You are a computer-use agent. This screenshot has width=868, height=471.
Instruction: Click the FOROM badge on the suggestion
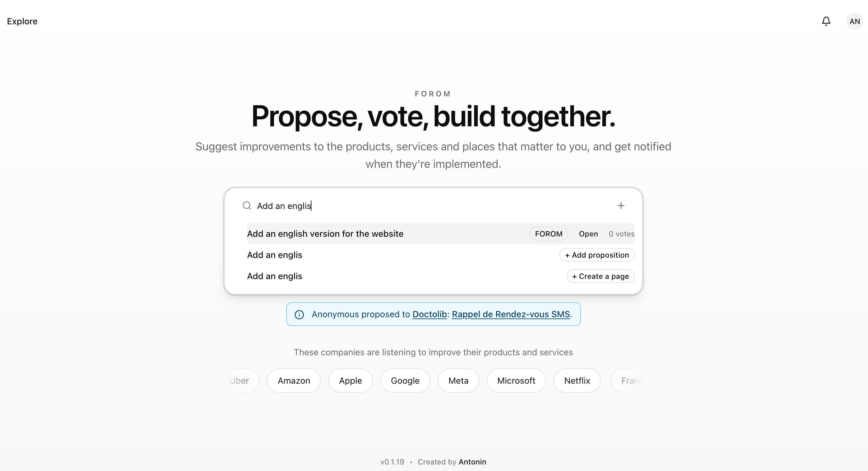pyautogui.click(x=548, y=234)
